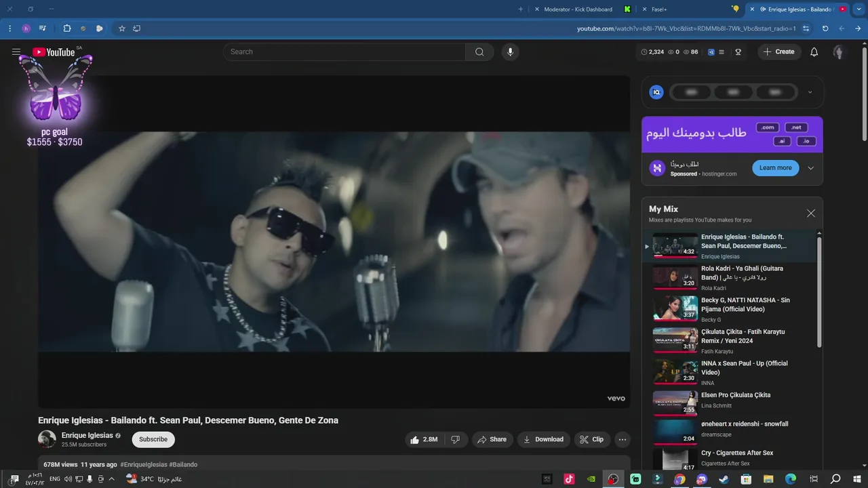Viewport: 868px width, 488px height.
Task: Click inside the YouTube Search field
Action: pyautogui.click(x=344, y=52)
